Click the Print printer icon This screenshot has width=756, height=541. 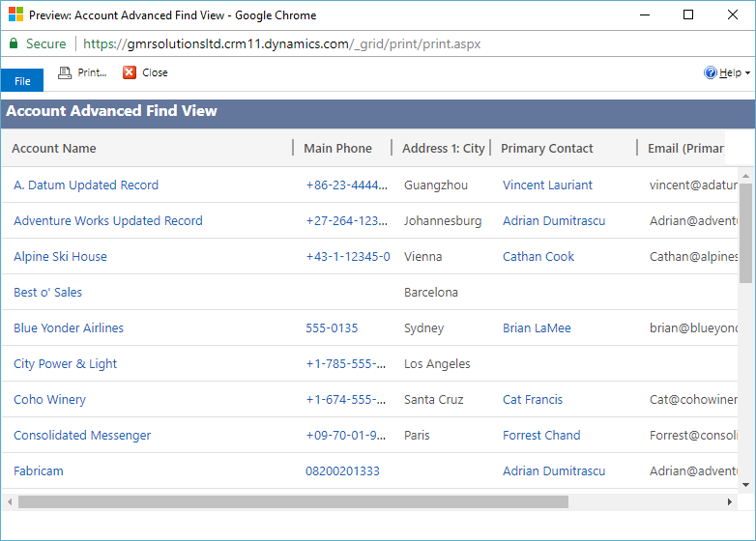tap(65, 72)
